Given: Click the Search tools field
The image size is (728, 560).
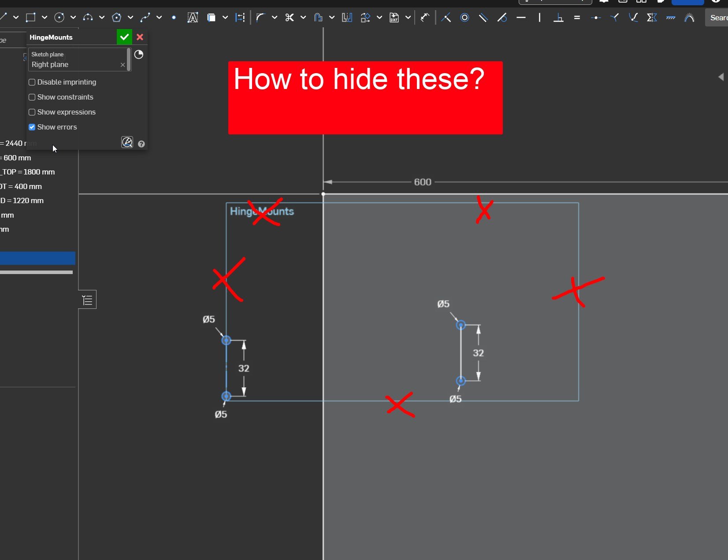Looking at the screenshot, I should pos(717,18).
